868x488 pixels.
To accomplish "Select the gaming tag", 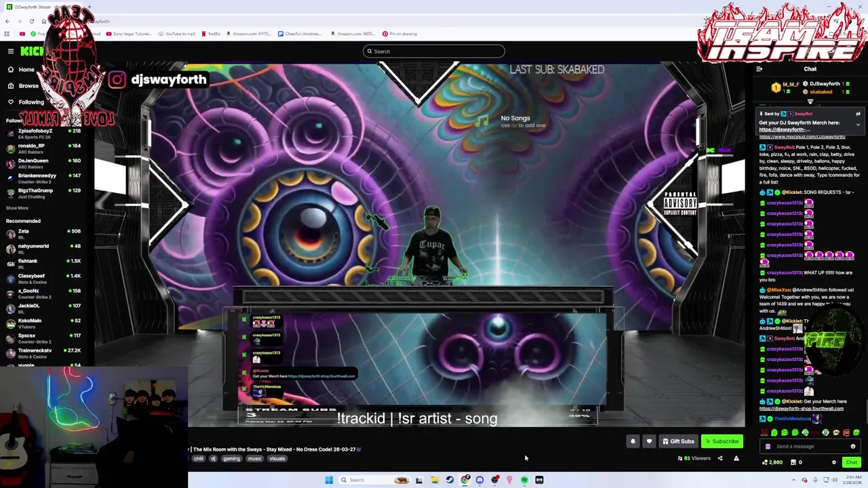I will click(231, 459).
